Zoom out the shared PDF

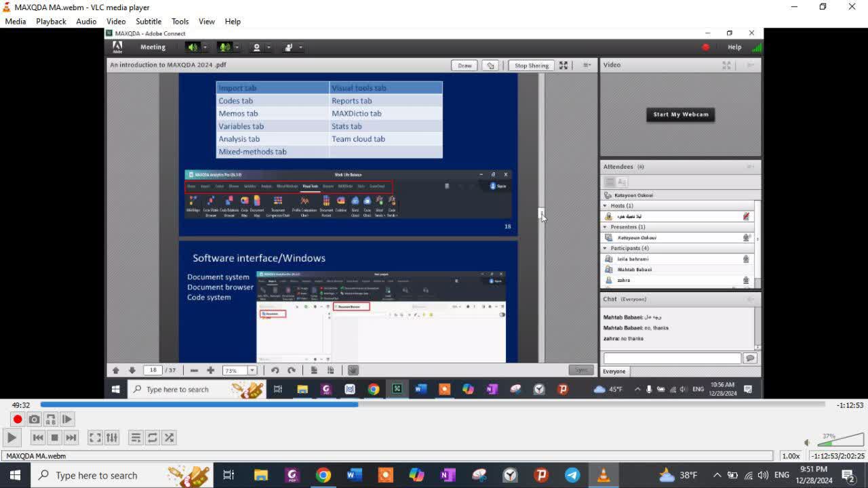[194, 370]
